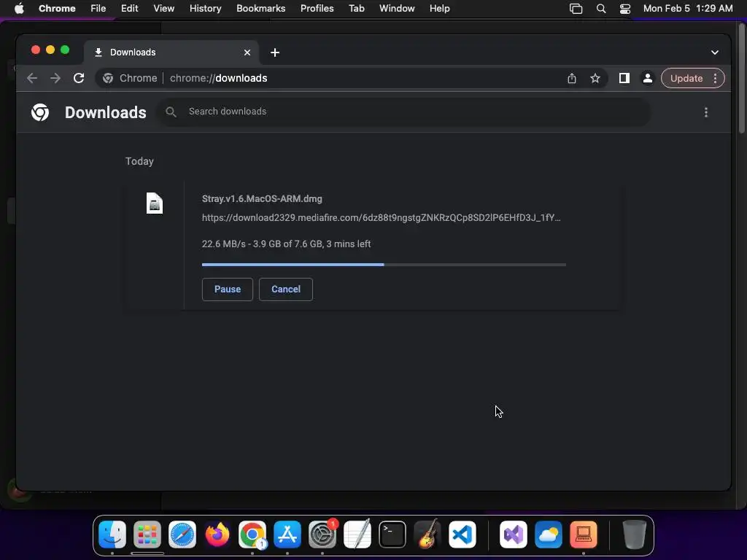Open Firefox from the dock
This screenshot has height=560, width=747.
tap(217, 534)
